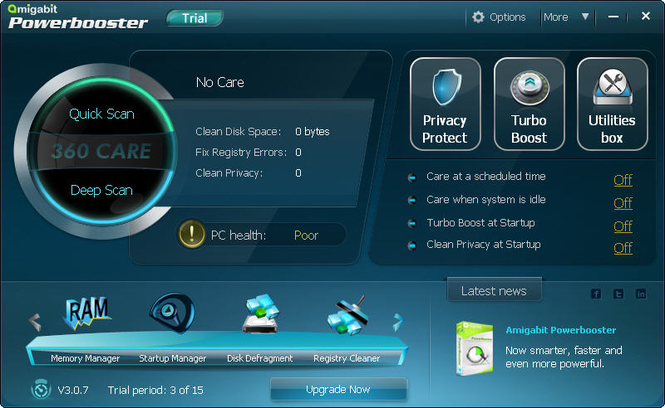The image size is (665, 408).
Task: Click the Now smarter, faster news text
Action: point(564,357)
